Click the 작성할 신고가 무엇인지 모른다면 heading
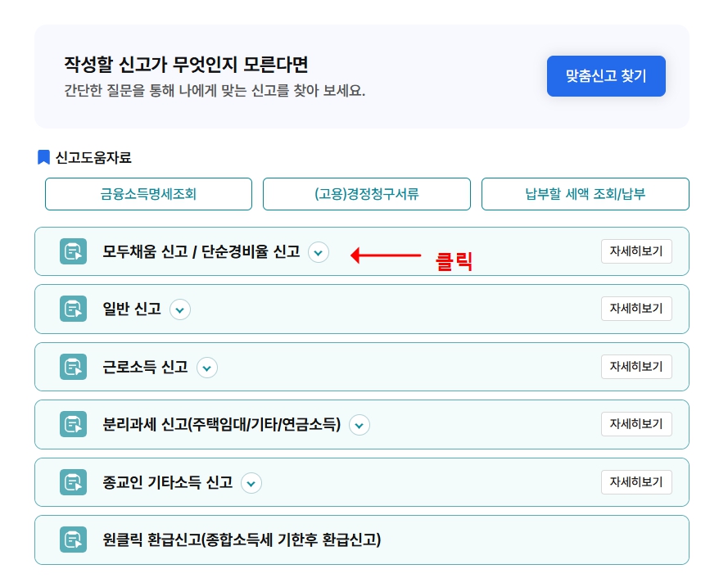This screenshot has height=578, width=728. pos(186,64)
